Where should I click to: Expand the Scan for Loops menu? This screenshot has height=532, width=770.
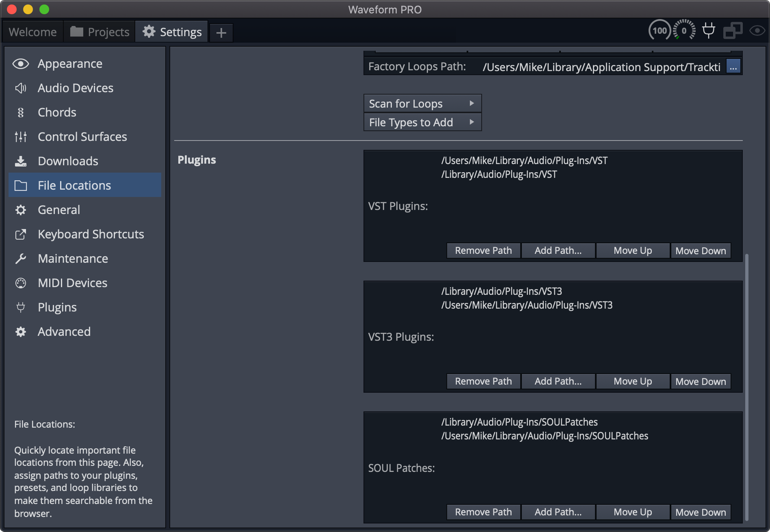point(422,104)
